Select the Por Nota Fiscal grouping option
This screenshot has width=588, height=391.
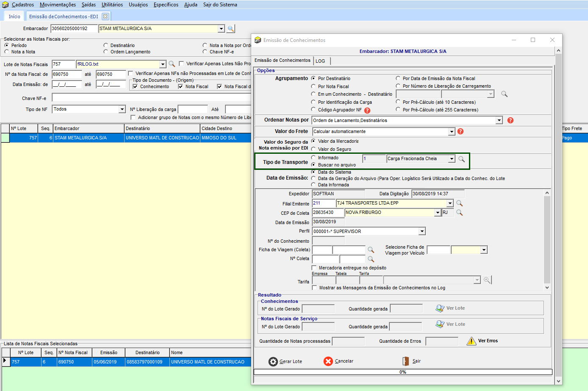coord(313,86)
